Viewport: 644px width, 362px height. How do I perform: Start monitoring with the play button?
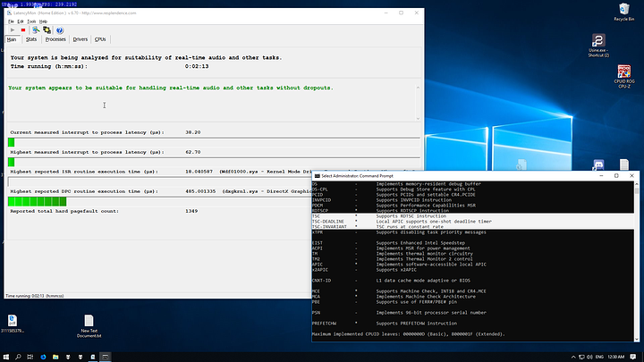(x=13, y=30)
